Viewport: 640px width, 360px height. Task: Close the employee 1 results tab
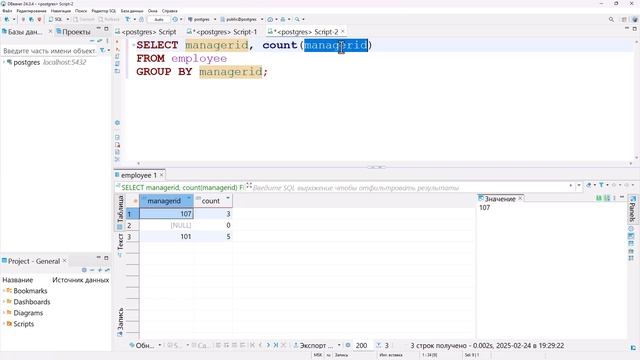[x=162, y=175]
